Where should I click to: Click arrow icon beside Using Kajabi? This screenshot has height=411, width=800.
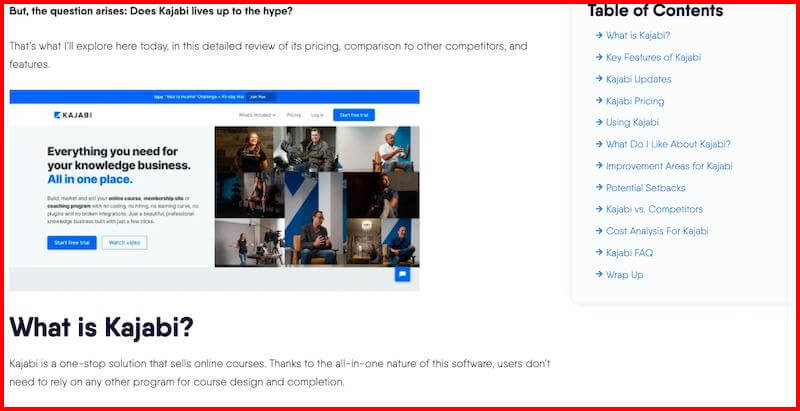[599, 122]
